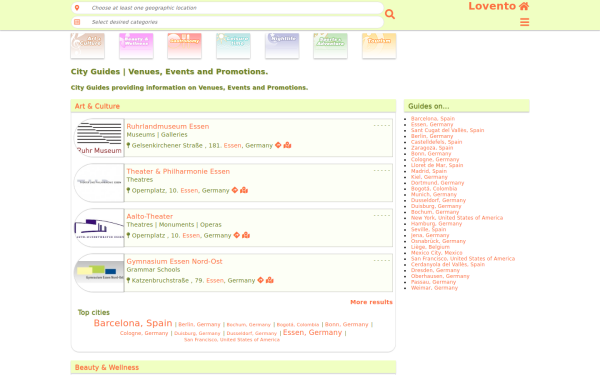The image size is (600, 375).
Task: Open Dresden, Germany guide in sidebar
Action: pyautogui.click(x=435, y=270)
